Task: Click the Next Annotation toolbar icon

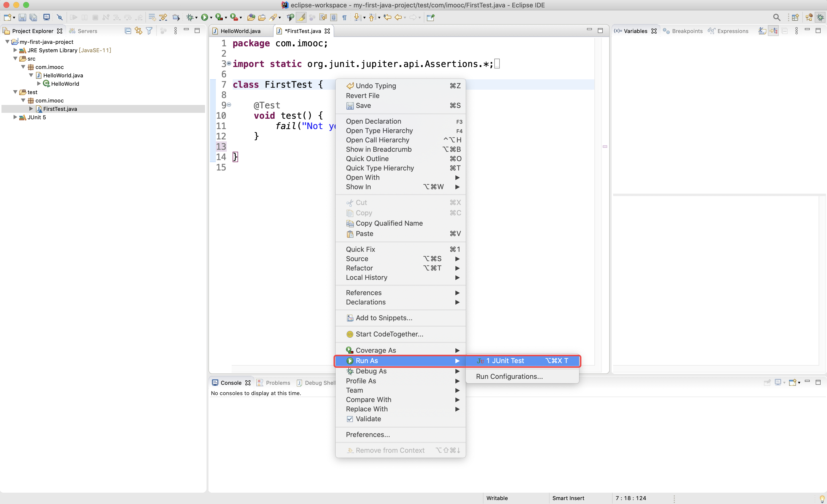Action: (358, 17)
